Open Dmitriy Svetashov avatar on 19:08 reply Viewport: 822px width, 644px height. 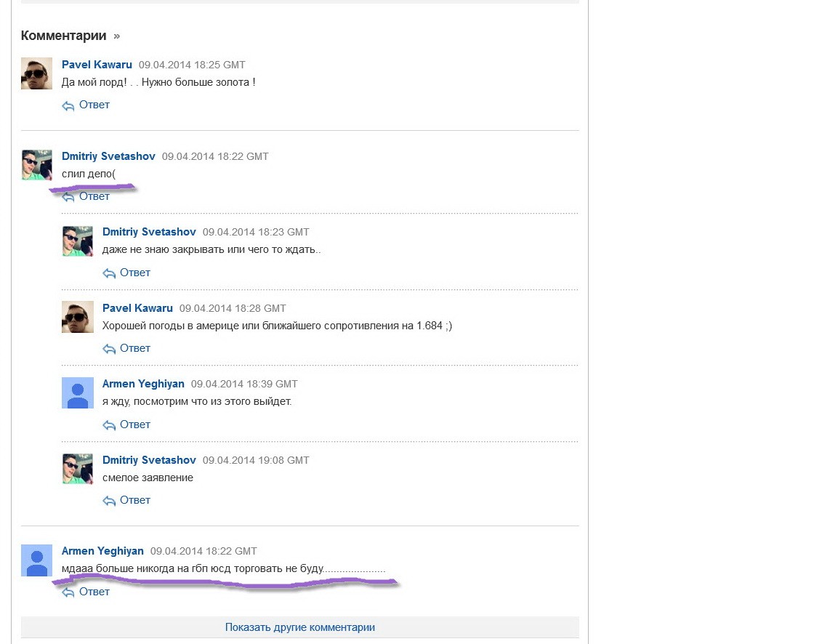pos(78,469)
